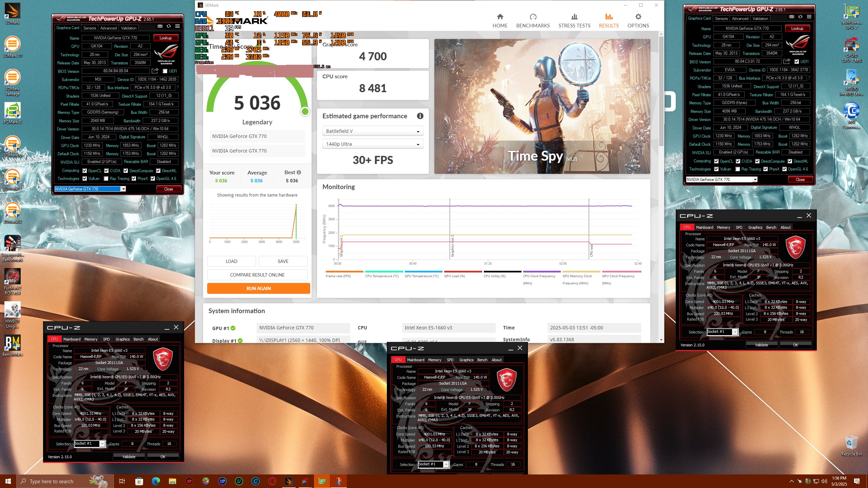Toggle Vulkan checkbox in left GPU-Z window

(x=84, y=179)
